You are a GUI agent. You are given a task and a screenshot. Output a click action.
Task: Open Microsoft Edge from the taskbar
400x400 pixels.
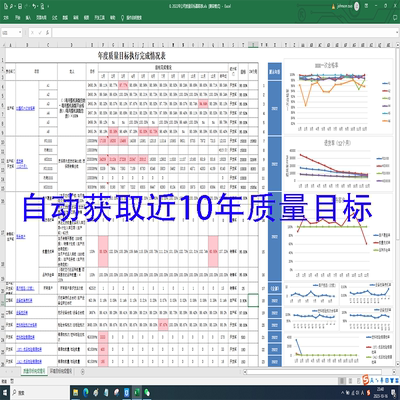coord(86,393)
